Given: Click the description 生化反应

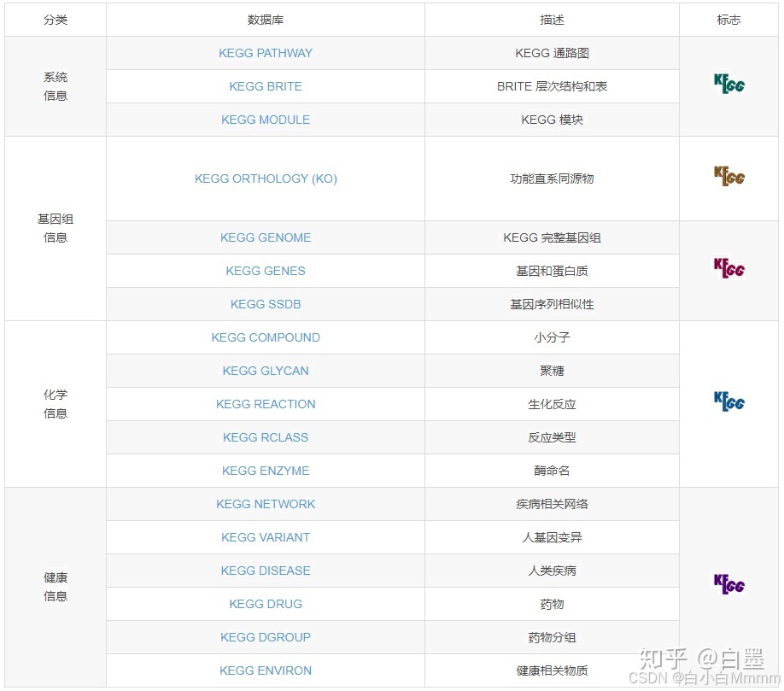Looking at the screenshot, I should click(552, 404).
